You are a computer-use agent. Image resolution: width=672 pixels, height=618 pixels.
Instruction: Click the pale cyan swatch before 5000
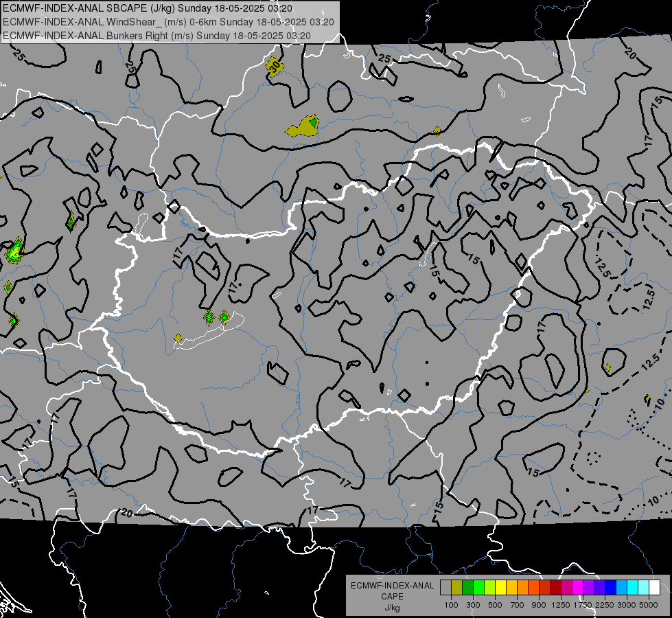[644, 588]
